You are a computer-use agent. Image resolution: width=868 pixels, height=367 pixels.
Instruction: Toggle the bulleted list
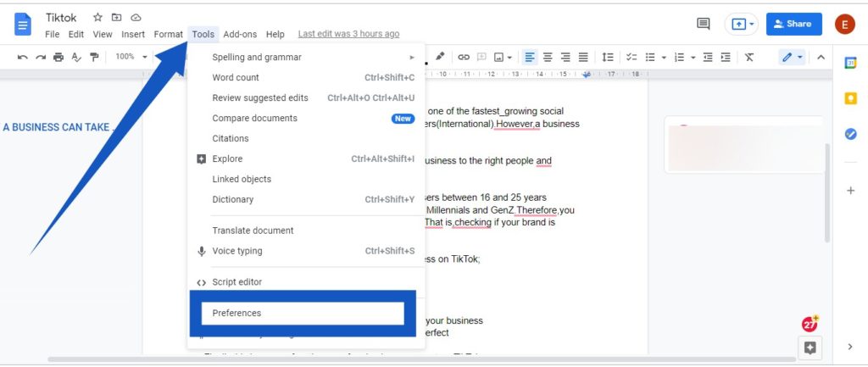650,57
